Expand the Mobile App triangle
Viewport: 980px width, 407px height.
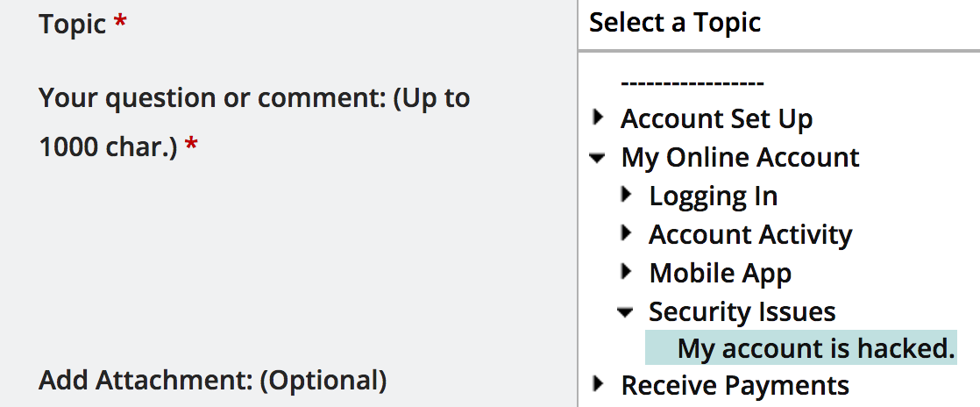(627, 271)
